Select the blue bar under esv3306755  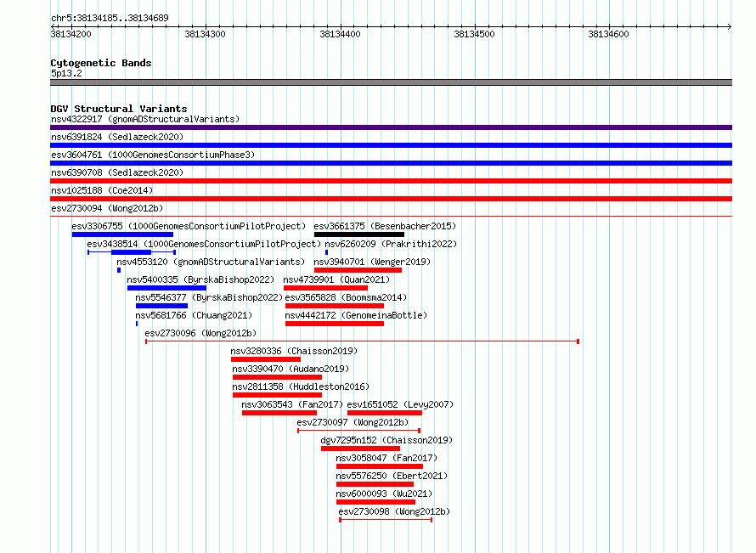[122, 234]
